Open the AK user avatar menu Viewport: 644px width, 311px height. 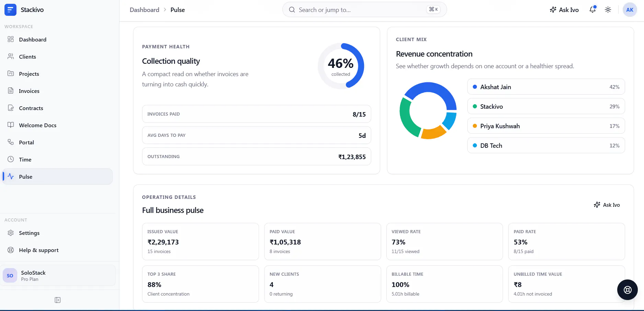point(630,10)
